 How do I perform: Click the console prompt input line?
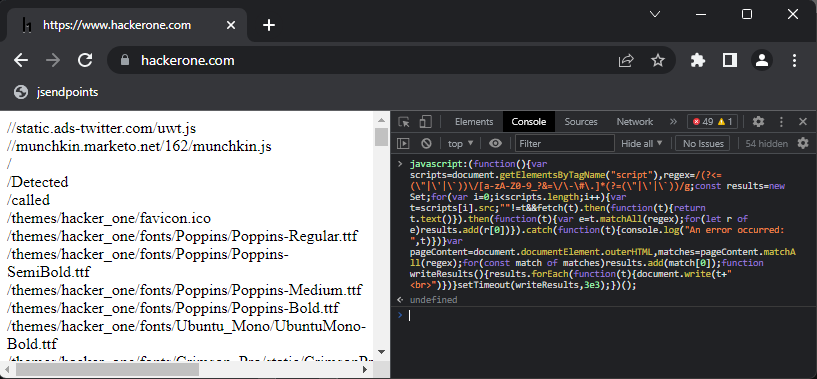(604, 315)
